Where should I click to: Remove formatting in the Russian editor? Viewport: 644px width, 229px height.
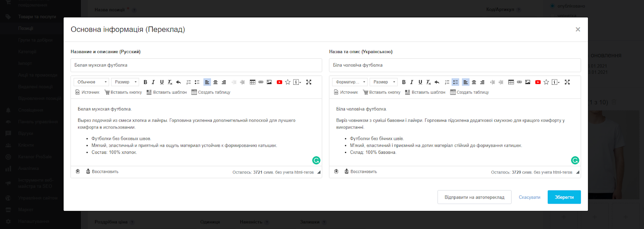point(170,82)
